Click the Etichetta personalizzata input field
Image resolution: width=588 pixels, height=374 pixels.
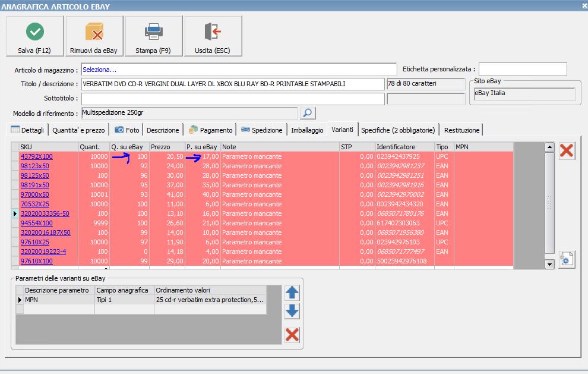[523, 69]
